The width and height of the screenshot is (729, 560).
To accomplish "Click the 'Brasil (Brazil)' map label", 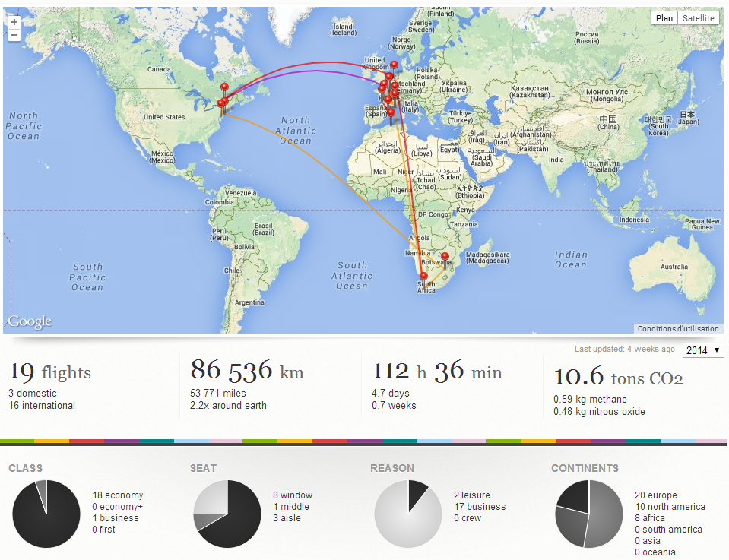I will pos(264,229).
